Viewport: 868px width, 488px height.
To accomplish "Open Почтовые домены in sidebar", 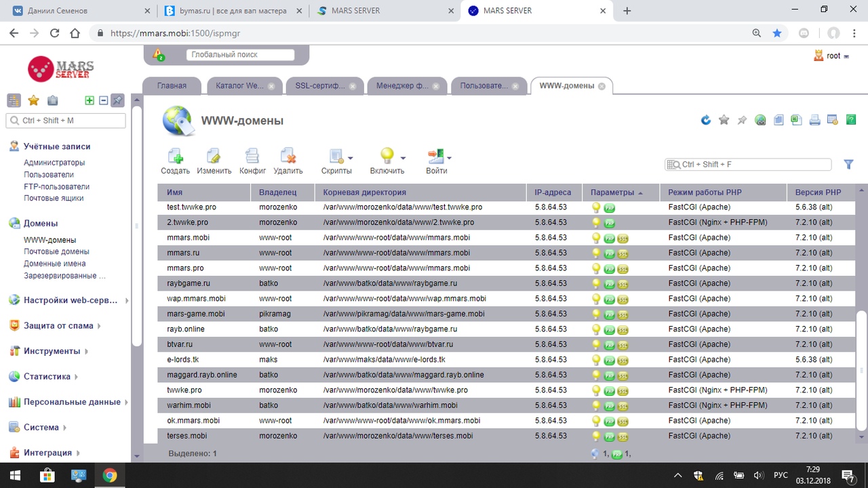I will click(56, 251).
